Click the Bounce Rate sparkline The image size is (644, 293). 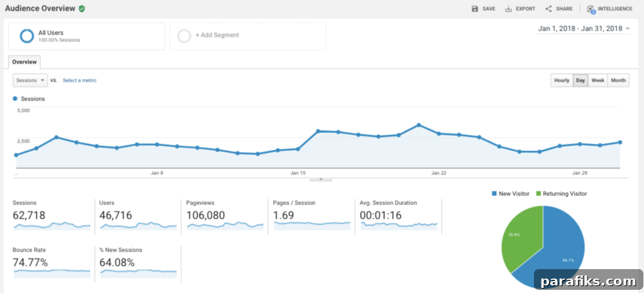click(52, 273)
